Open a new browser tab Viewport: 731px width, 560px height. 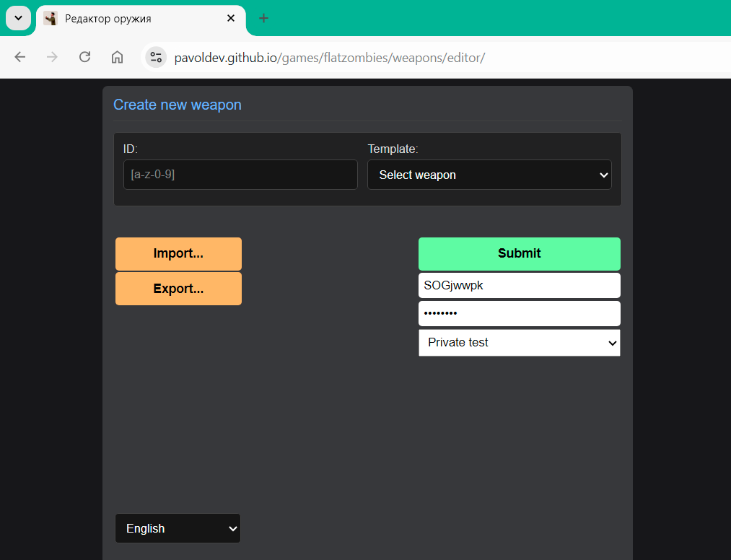coord(263,18)
